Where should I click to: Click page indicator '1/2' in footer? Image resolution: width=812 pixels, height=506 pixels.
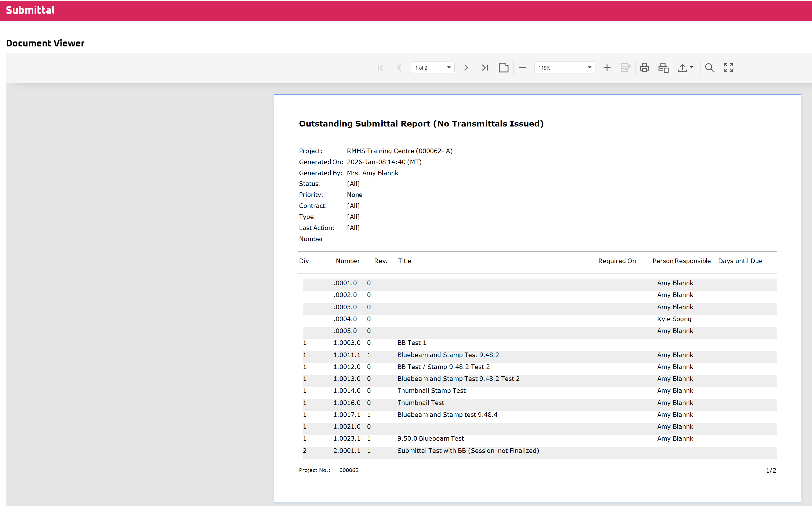pos(771,470)
